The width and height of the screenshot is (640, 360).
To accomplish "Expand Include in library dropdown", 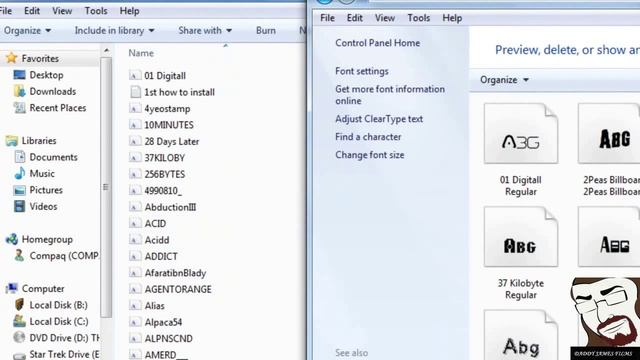I will 114,31.
